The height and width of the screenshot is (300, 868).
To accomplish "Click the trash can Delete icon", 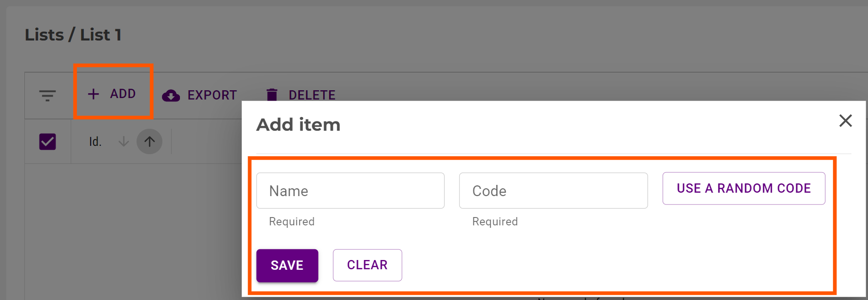I will 272,95.
